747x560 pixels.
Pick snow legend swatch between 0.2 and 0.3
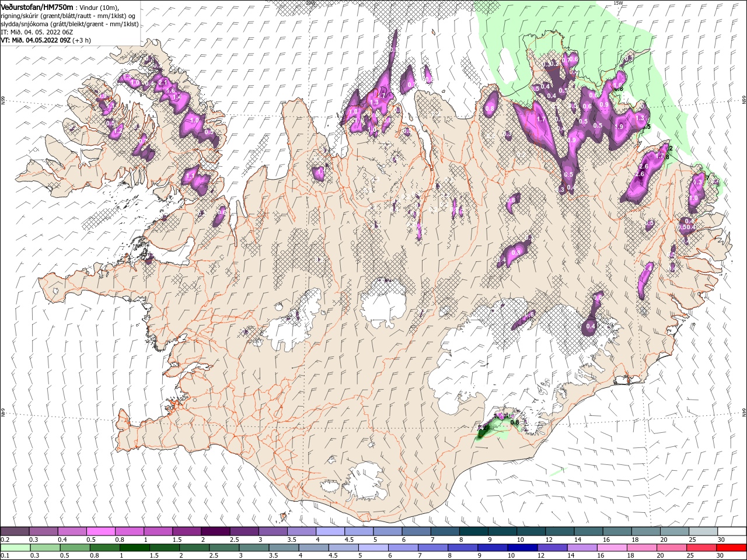pyautogui.click(x=15, y=531)
